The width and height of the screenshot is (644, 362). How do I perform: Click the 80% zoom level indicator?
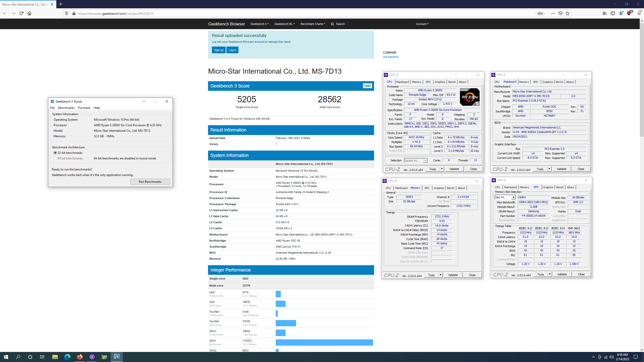[540, 14]
